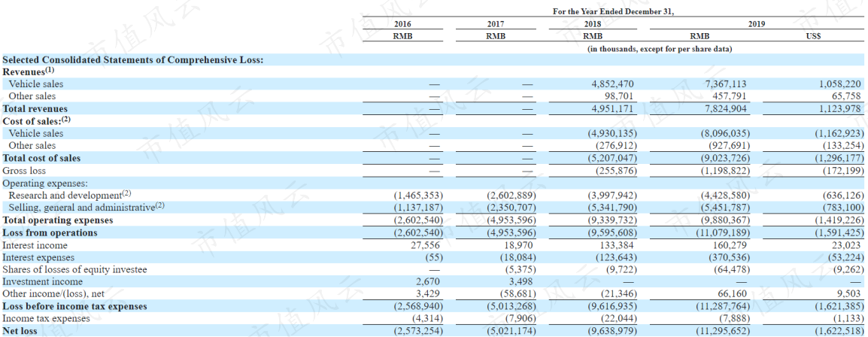The image size is (868, 337).
Task: Click the 2016 column year header
Action: pyautogui.click(x=402, y=24)
